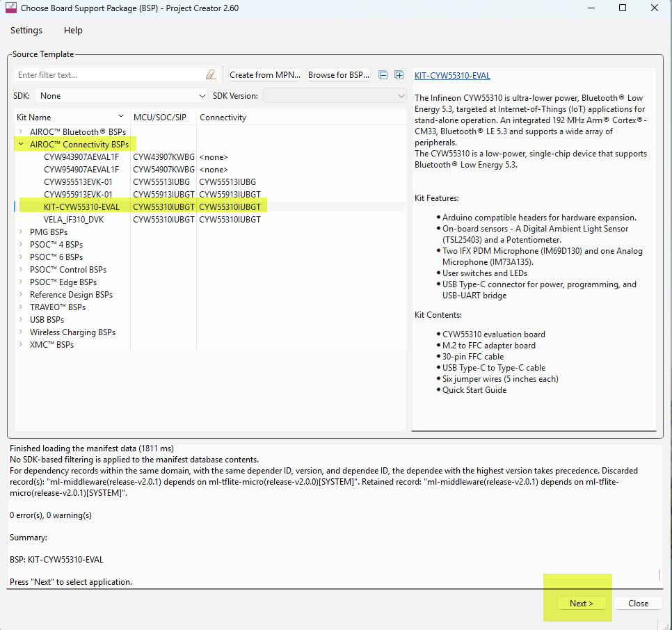Click the clear filter eraser icon
The image size is (672, 630).
point(210,75)
